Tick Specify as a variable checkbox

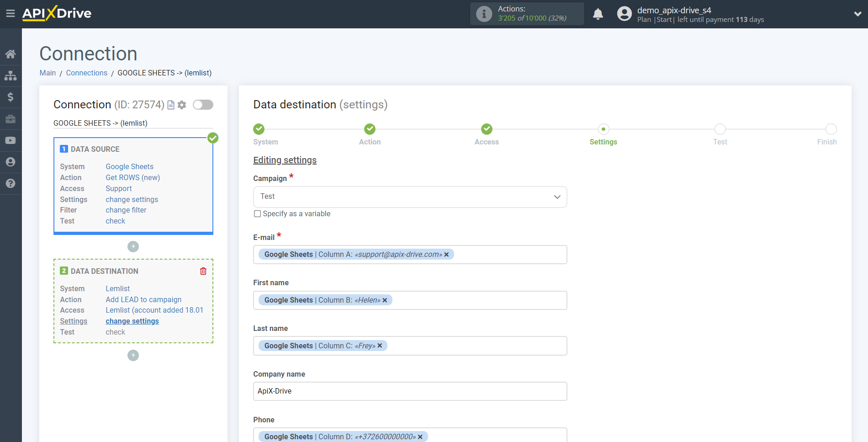257,213
